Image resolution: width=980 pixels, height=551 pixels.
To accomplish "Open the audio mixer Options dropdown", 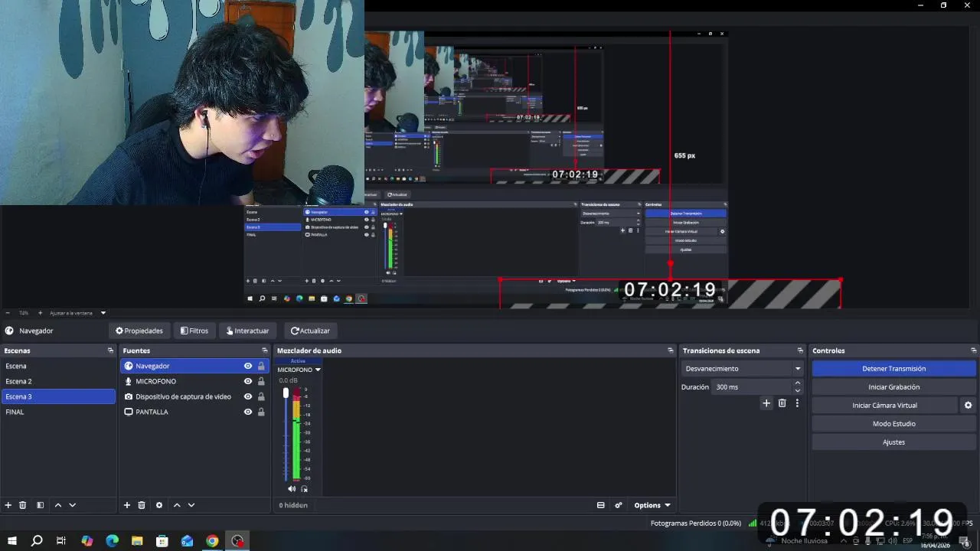I will pyautogui.click(x=652, y=505).
